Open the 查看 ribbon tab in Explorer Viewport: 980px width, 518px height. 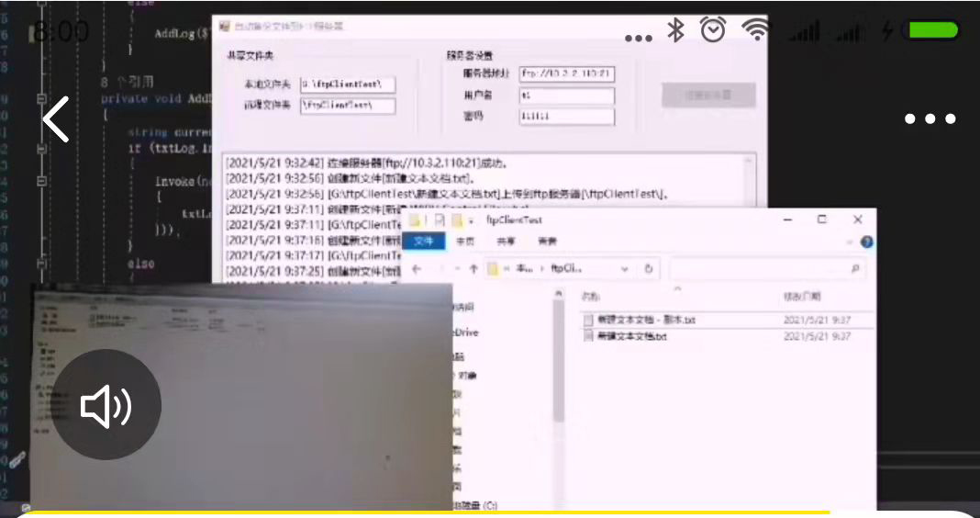547,242
